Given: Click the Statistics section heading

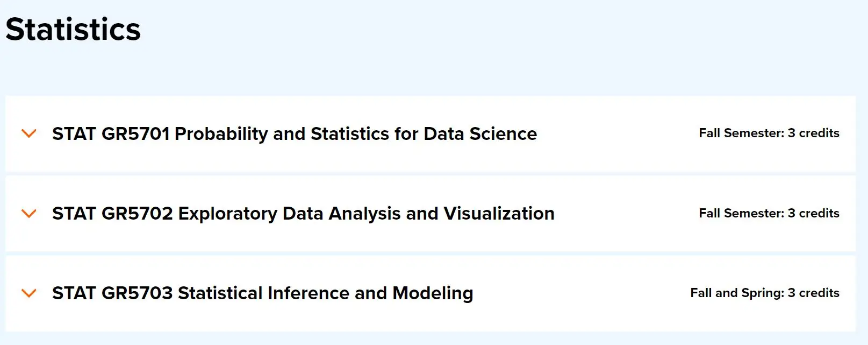Looking at the screenshot, I should 73,30.
